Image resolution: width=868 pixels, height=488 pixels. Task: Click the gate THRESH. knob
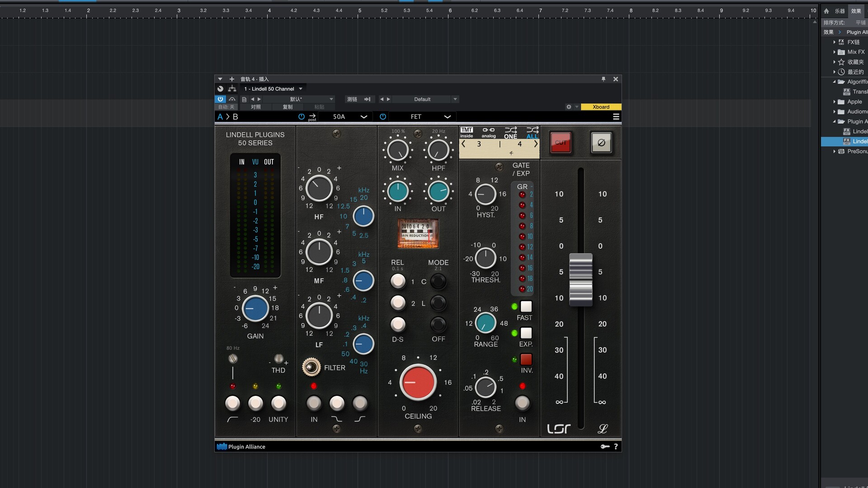coord(486,258)
